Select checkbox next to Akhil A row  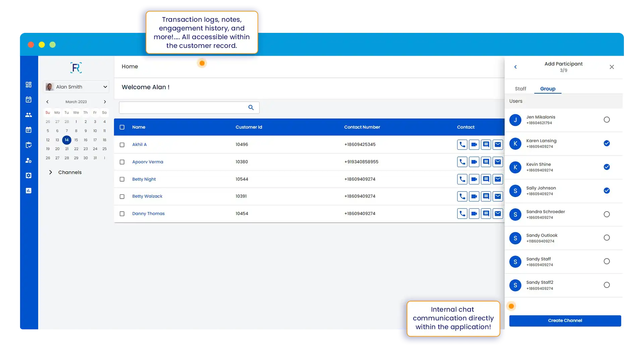click(122, 144)
